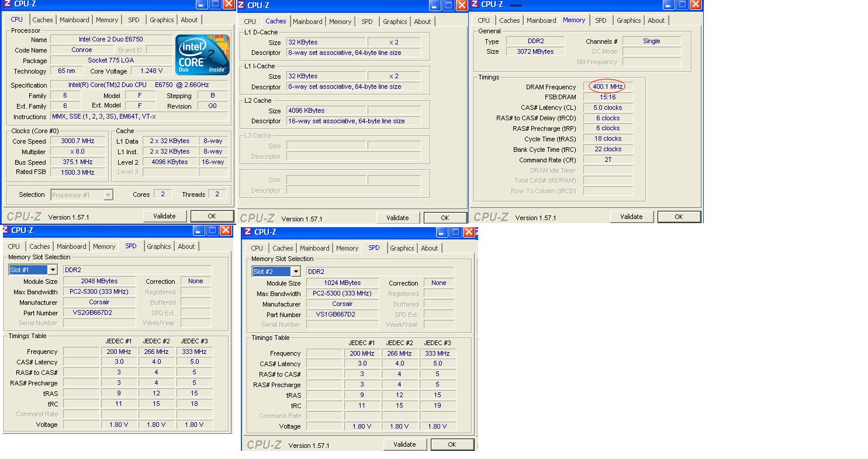This screenshot has width=868, height=459.
Task: Click Validate in the Slot #2 SPD window
Action: point(405,444)
